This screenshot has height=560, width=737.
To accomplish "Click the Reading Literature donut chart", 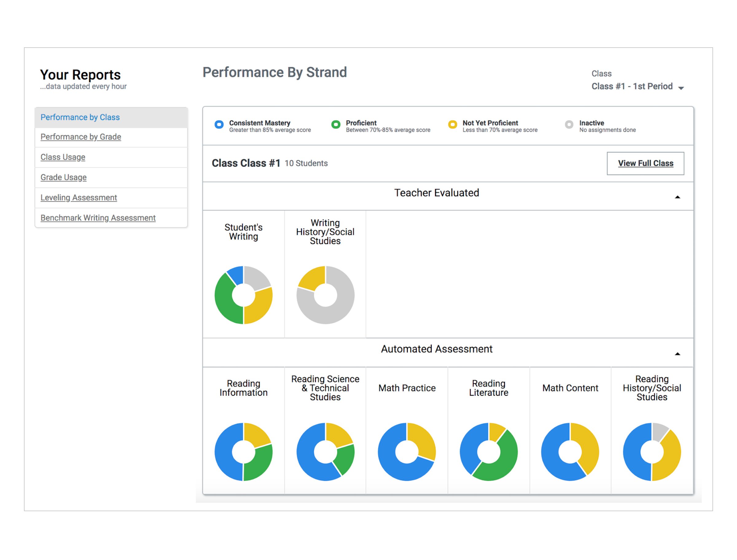I will [489, 452].
